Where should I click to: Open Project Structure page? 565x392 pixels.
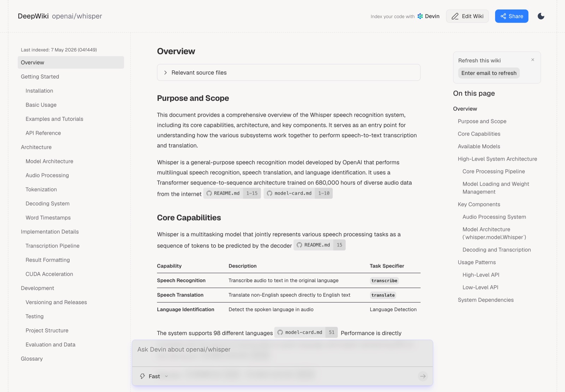click(x=47, y=331)
